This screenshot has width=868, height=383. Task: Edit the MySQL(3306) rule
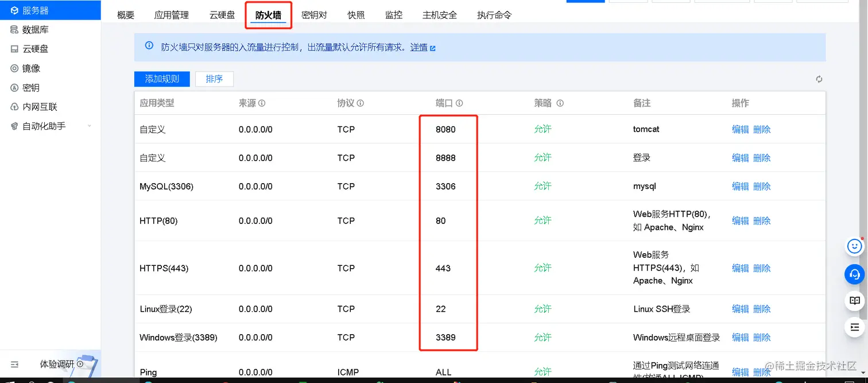pyautogui.click(x=741, y=186)
